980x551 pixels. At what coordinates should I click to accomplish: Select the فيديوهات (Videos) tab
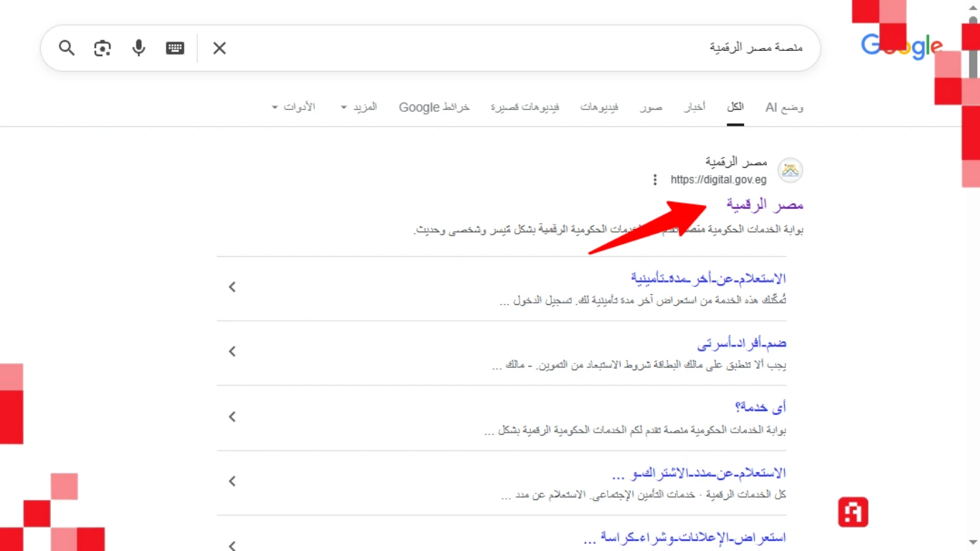click(x=599, y=107)
